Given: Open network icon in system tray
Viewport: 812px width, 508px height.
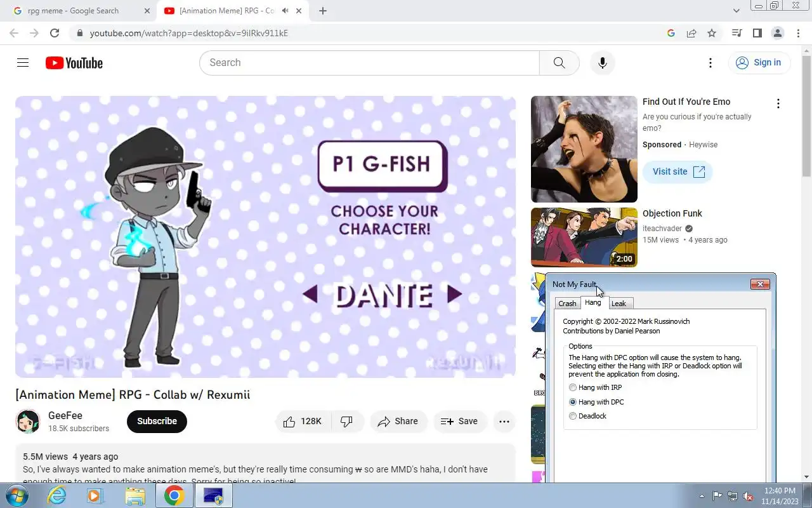Looking at the screenshot, I should click(733, 497).
